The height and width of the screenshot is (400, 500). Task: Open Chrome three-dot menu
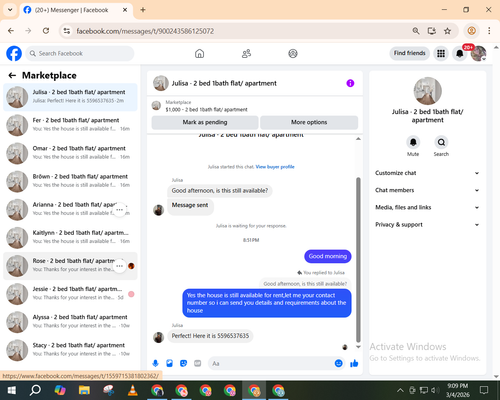pyautogui.click(x=489, y=31)
